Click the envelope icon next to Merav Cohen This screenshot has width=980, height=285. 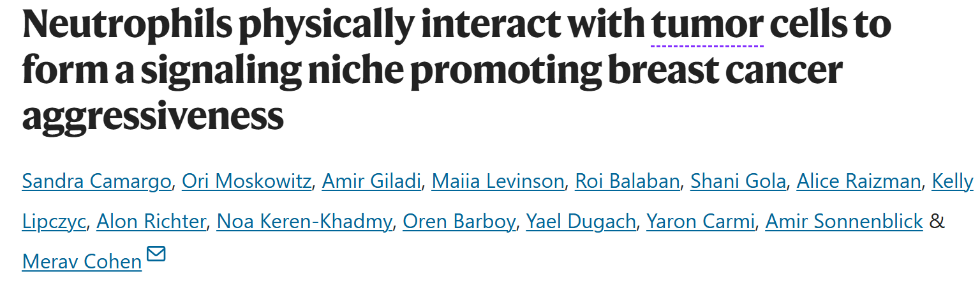(x=156, y=254)
